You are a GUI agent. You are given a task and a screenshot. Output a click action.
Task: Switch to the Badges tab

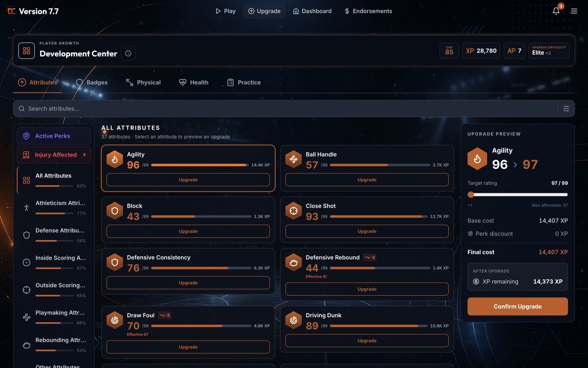click(x=92, y=83)
